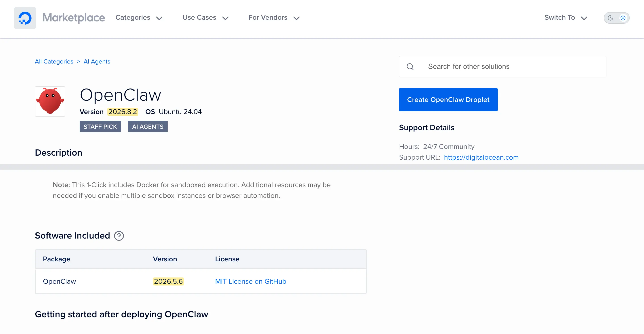The height and width of the screenshot is (334, 644).
Task: Click the OpenClaw page title
Action: pyautogui.click(x=121, y=95)
